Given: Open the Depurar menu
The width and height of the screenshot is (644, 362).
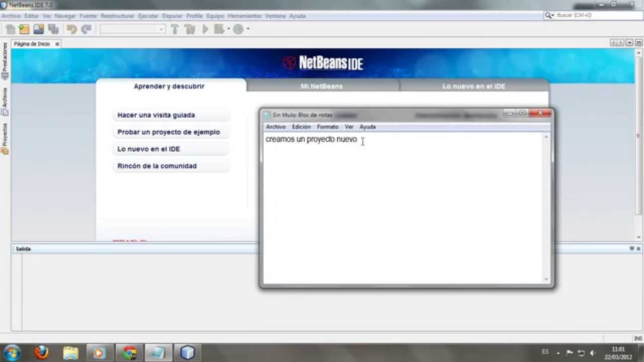Looking at the screenshot, I should (172, 16).
